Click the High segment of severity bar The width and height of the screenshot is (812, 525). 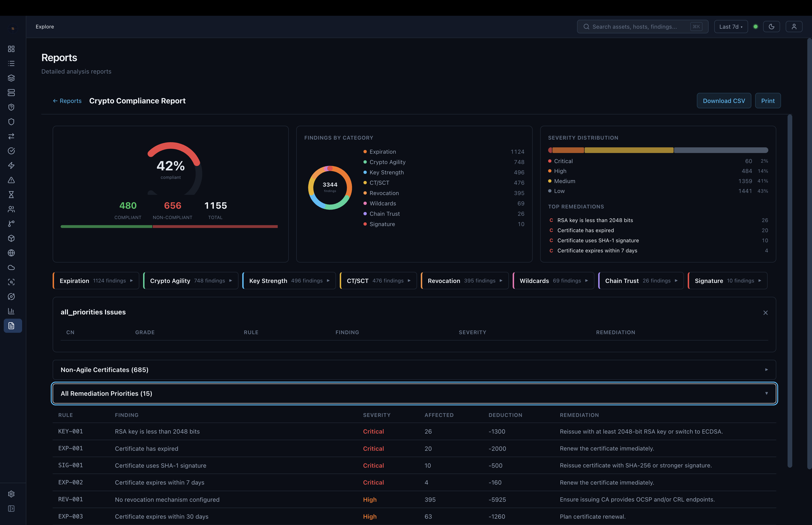[x=568, y=150]
